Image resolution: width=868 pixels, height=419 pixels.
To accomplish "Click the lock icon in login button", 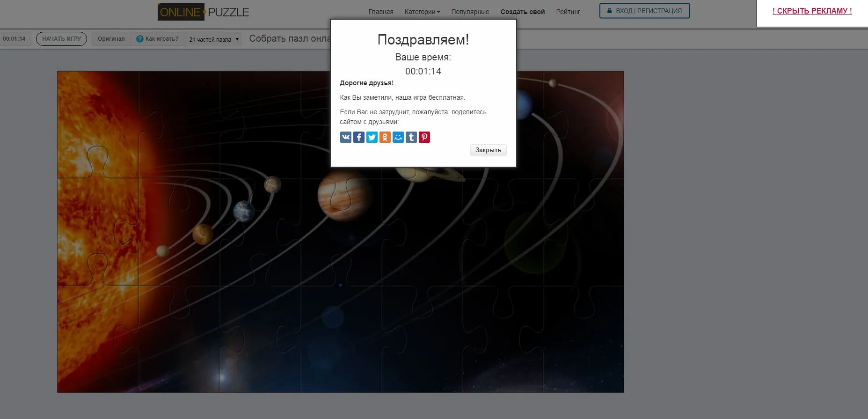I will pos(609,11).
